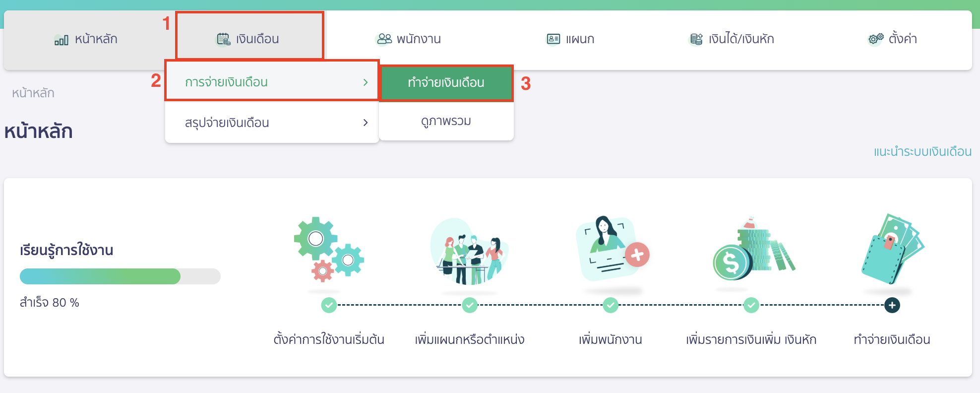Screen dimensions: 980x393
Task: Click the gears icon beside ตั้งค่า
Action: tap(876, 39)
